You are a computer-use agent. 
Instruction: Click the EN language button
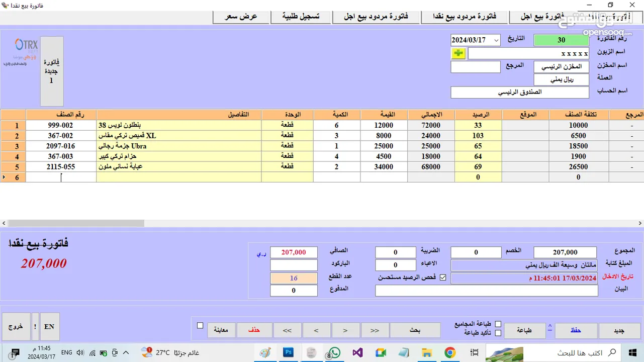tap(49, 326)
